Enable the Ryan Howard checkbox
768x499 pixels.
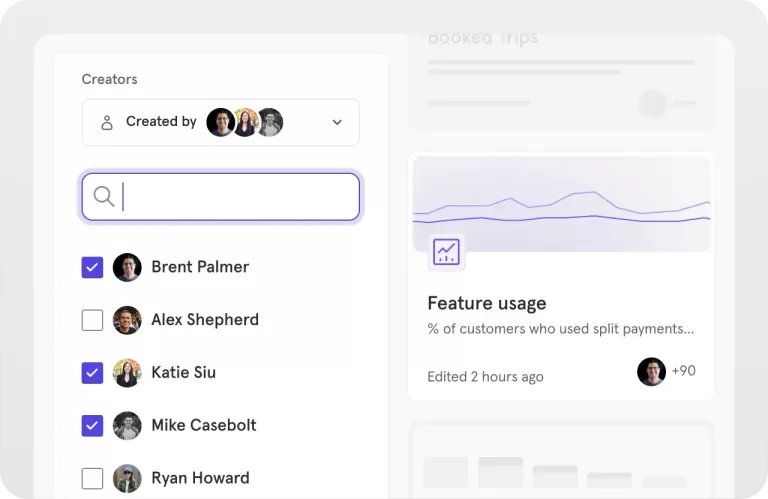click(x=92, y=478)
